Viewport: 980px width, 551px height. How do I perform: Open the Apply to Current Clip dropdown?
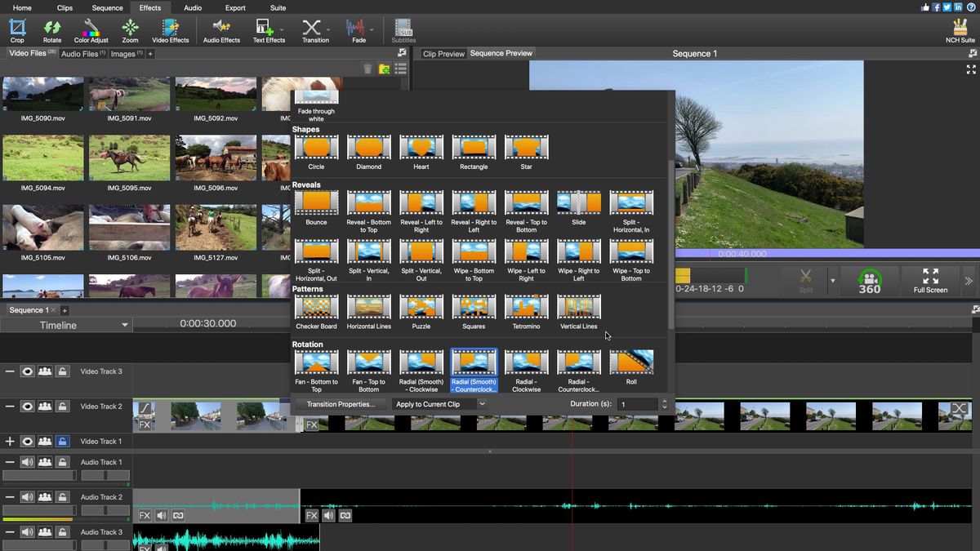[437, 403]
